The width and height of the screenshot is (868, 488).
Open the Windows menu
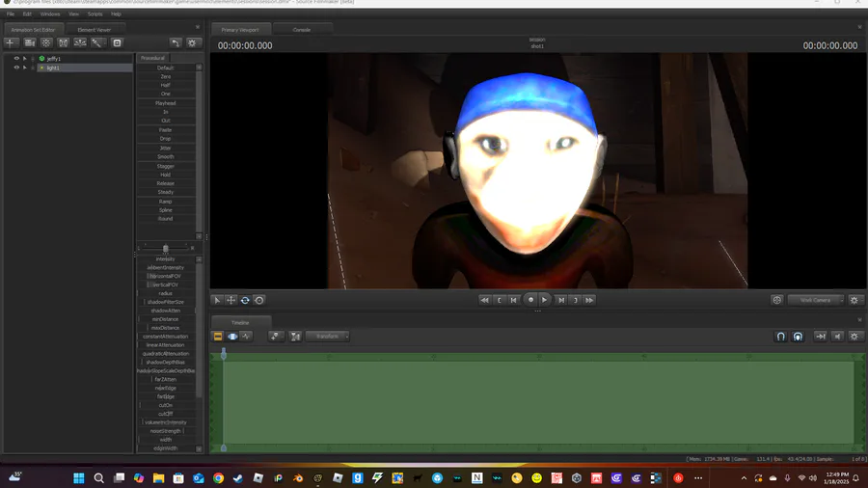50,14
